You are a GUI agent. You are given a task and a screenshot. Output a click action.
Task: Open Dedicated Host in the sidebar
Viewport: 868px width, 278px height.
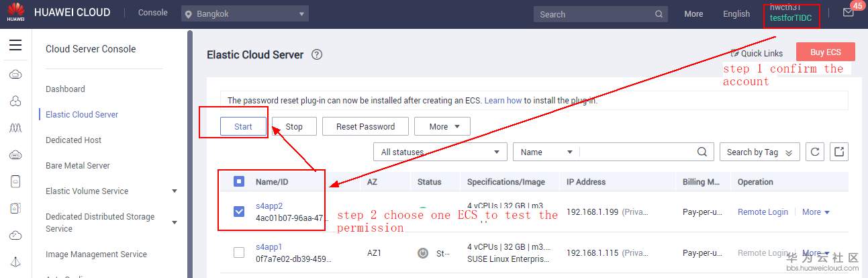73,140
